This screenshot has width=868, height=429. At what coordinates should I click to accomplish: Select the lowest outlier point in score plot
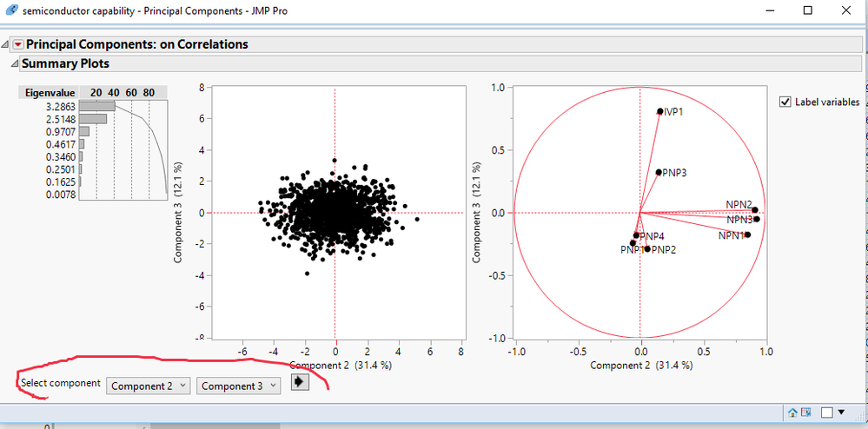308,274
